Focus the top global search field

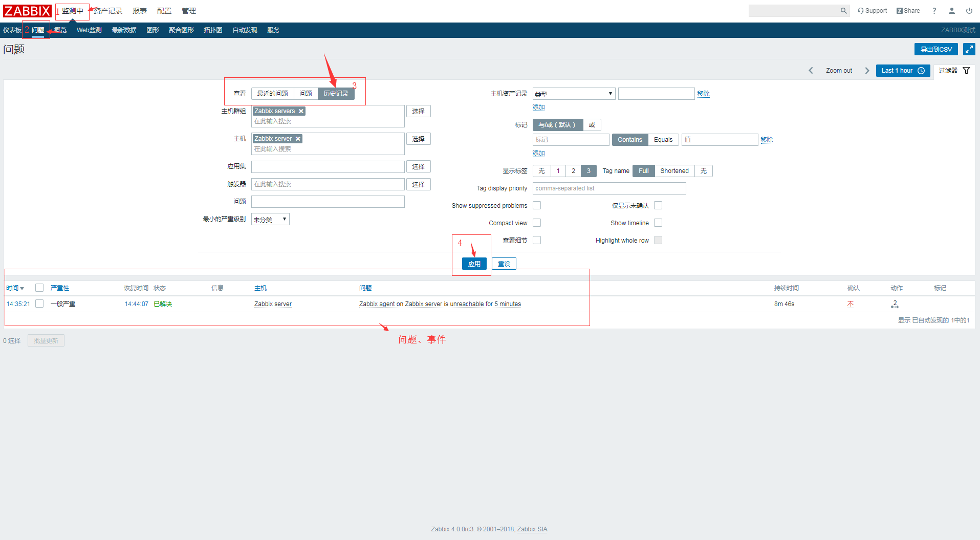pyautogui.click(x=794, y=11)
